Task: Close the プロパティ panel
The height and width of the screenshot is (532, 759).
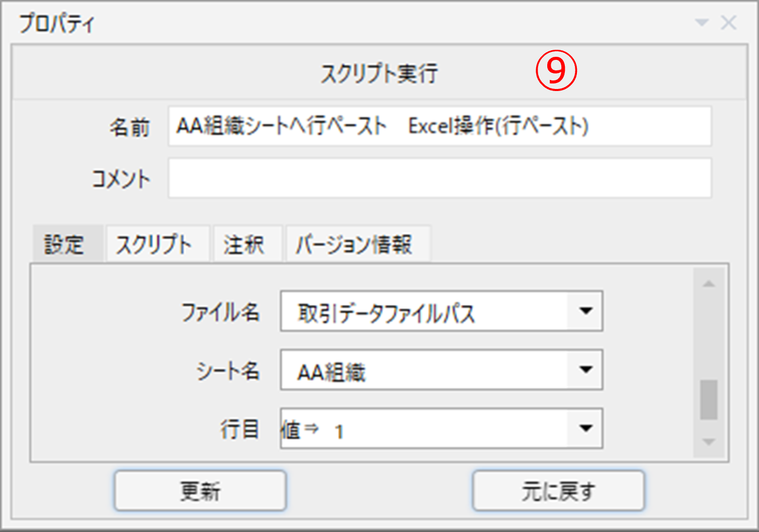Action: click(728, 23)
